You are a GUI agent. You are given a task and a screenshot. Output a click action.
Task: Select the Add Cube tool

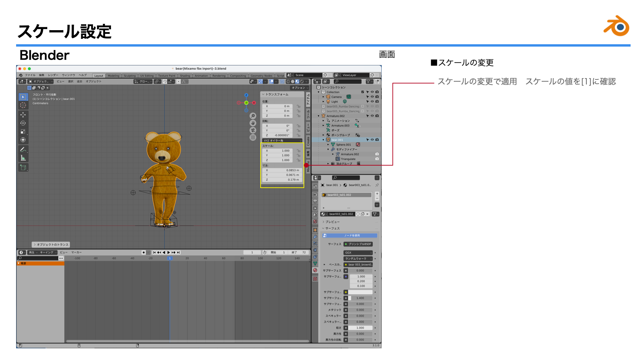[x=23, y=168]
